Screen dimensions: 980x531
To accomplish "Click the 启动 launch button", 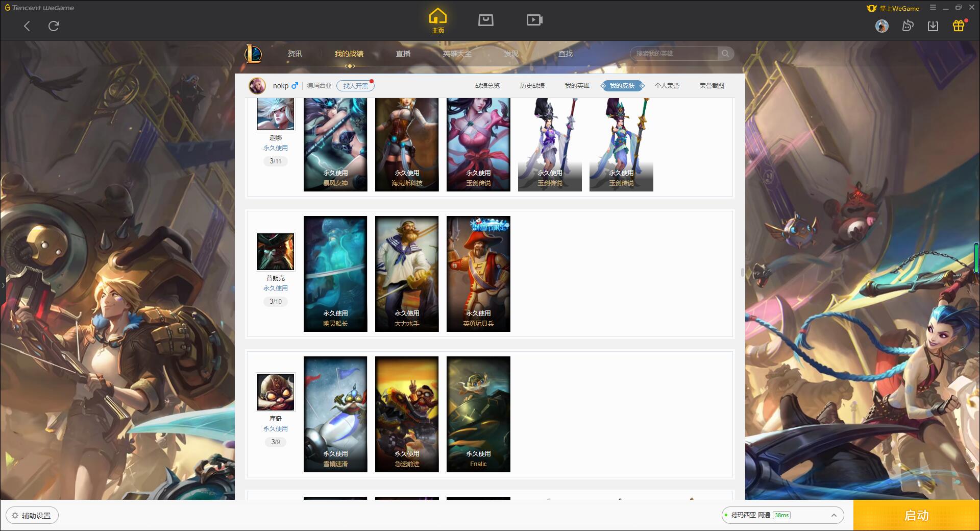I will pyautogui.click(x=917, y=516).
